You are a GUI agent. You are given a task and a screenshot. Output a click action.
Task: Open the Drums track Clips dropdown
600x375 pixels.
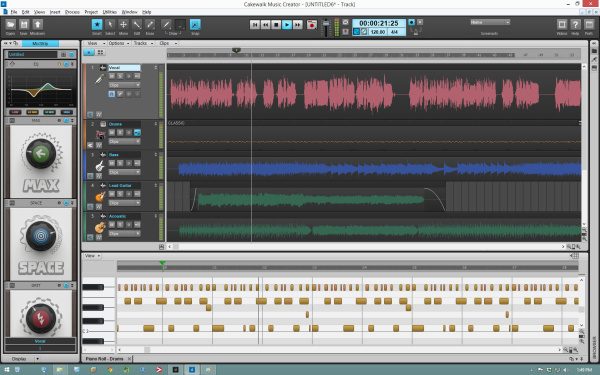click(x=124, y=142)
